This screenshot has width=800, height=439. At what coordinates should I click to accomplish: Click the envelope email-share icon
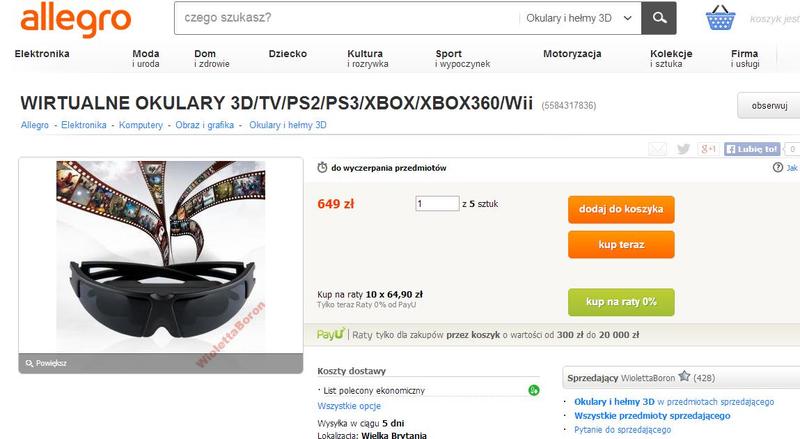coord(658,149)
